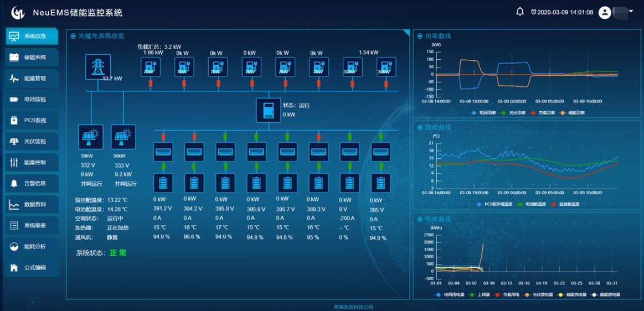Click the converter icon above the 389.3 V battery
644x311 pixels.
[x=319, y=152]
